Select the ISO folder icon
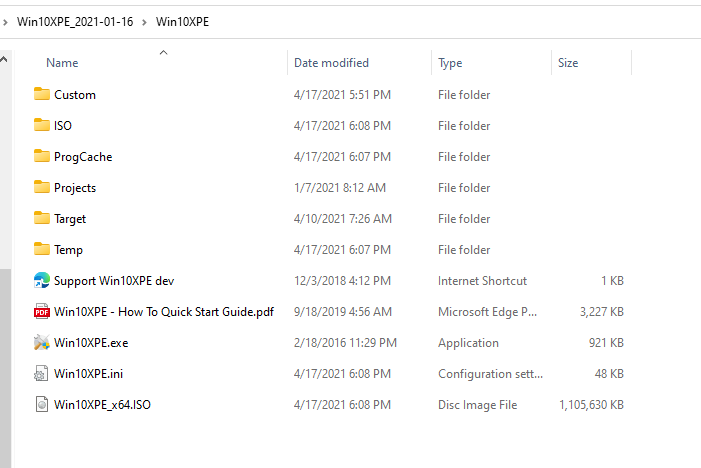 coord(42,125)
